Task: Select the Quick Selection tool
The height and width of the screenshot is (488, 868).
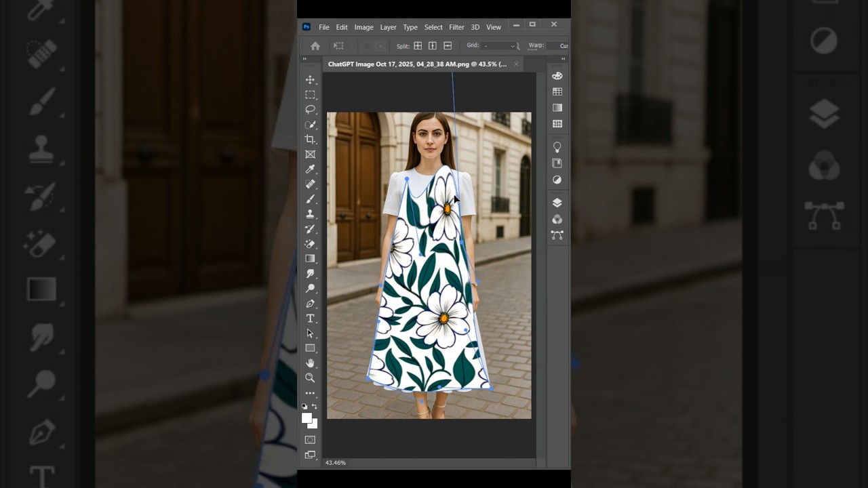Action: pos(310,125)
